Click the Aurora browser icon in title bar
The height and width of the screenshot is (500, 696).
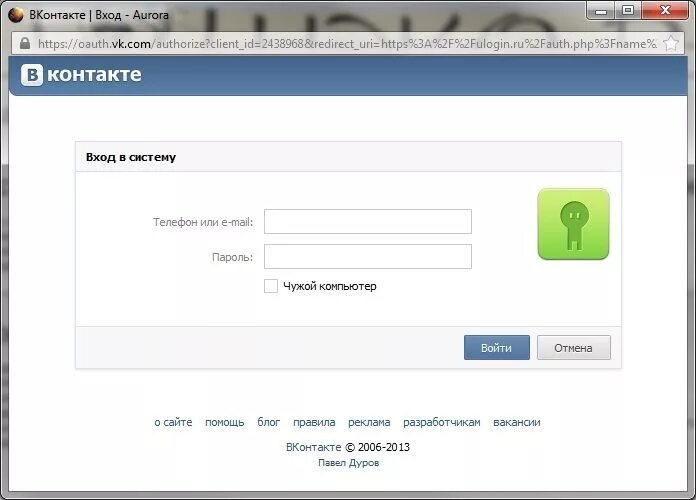tap(16, 15)
